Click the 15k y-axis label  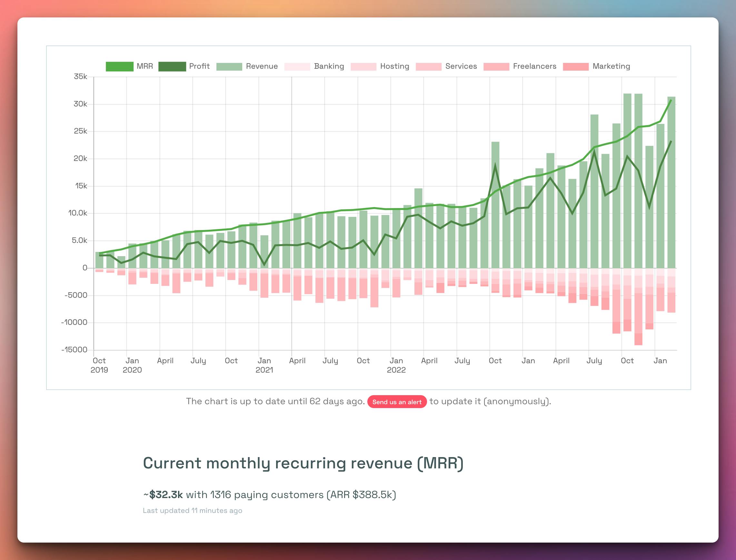point(81,186)
